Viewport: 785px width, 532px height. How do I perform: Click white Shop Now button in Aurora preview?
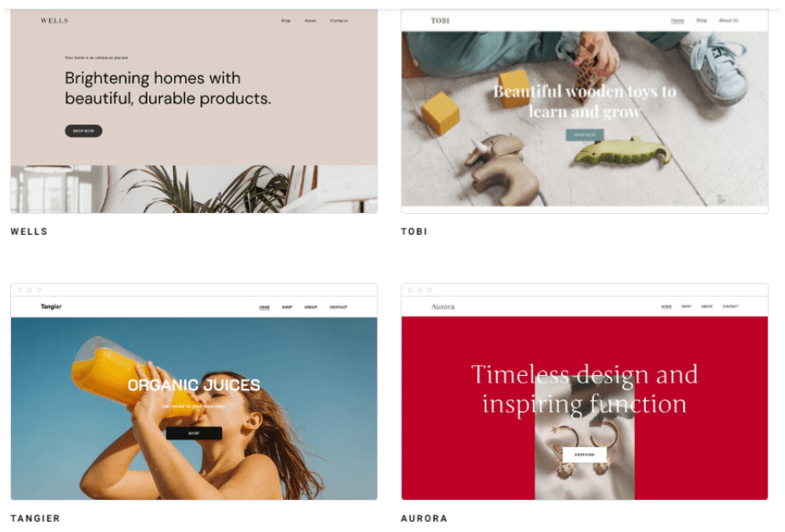point(584,455)
